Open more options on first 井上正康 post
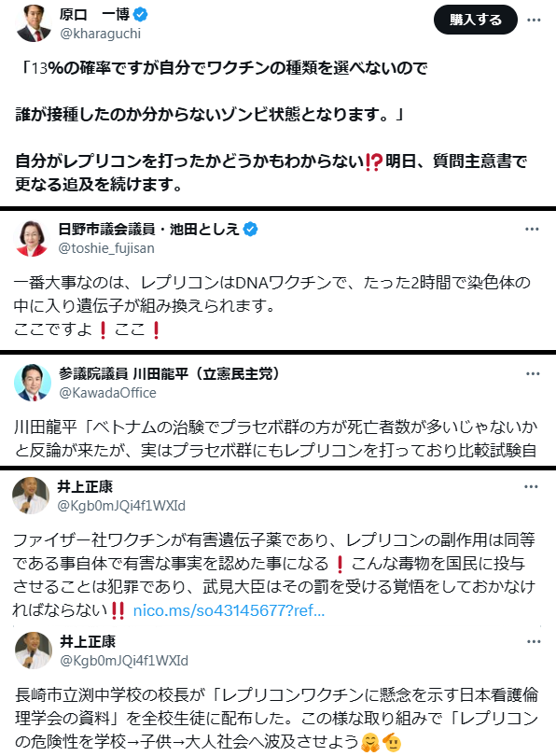 click(x=531, y=487)
